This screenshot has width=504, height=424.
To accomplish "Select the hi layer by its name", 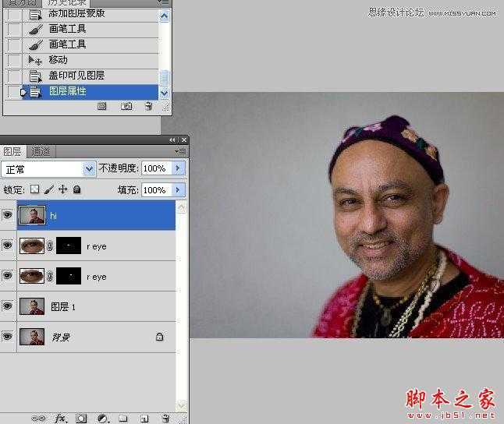I will [x=53, y=216].
